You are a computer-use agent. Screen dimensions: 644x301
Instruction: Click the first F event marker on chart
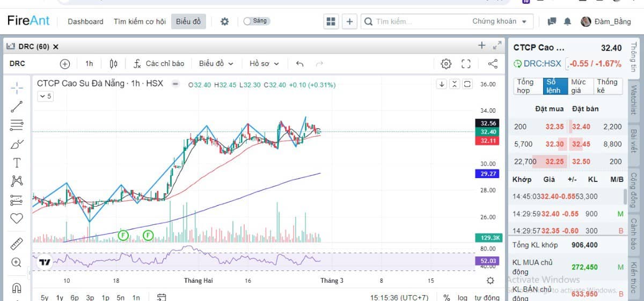(123, 235)
